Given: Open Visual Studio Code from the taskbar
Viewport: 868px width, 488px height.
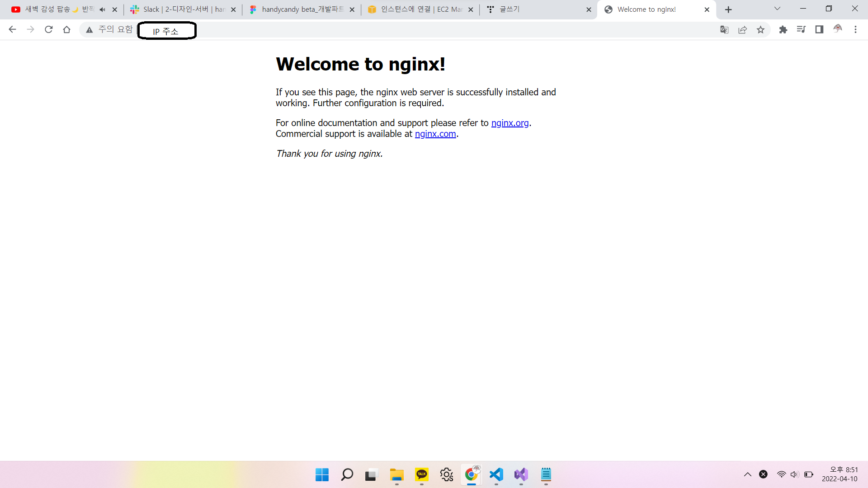Looking at the screenshot, I should [x=496, y=474].
